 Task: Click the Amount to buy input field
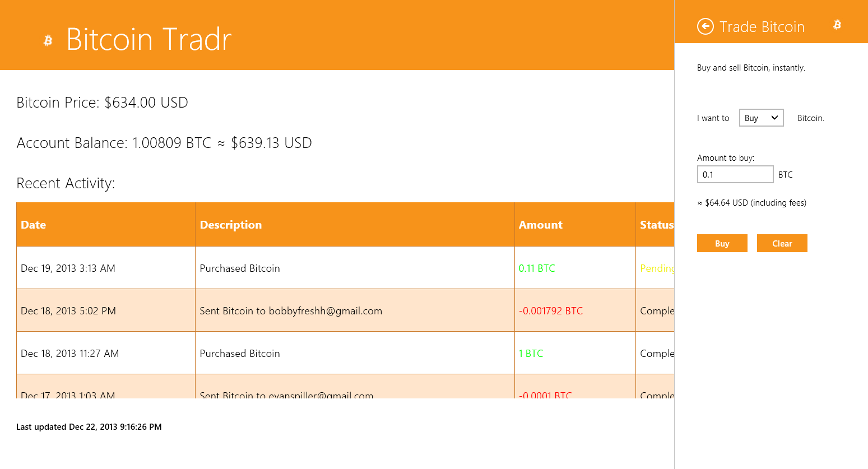tap(735, 174)
